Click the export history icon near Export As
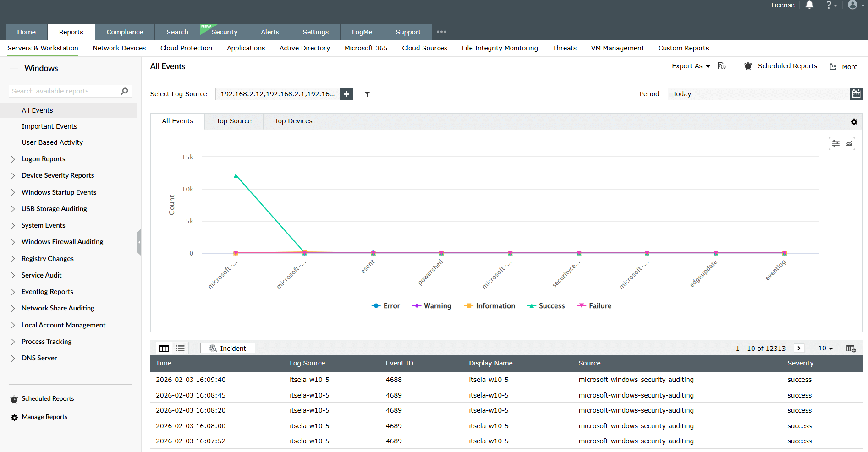Screen dimensions: 868x452 pos(722,66)
